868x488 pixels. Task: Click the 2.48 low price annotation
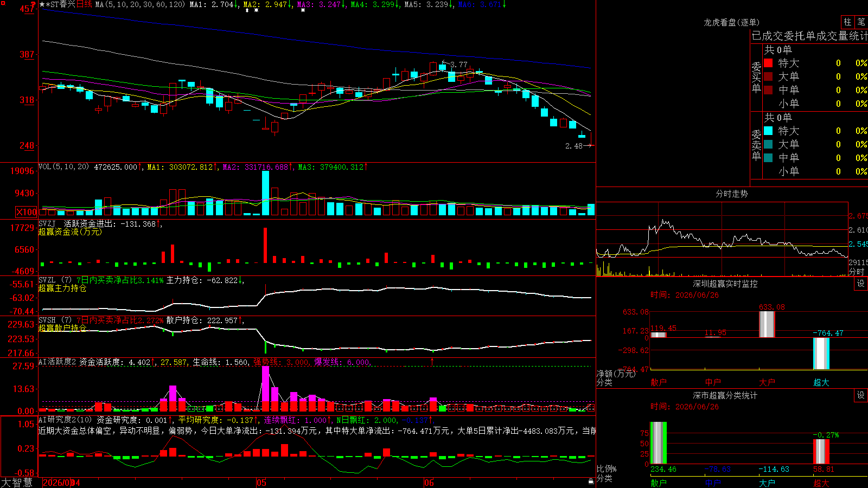click(574, 146)
